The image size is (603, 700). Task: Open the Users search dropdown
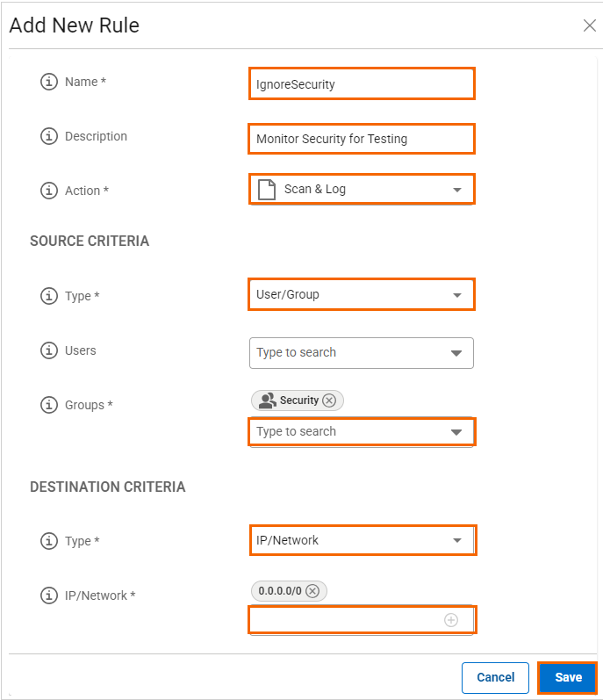pos(362,352)
